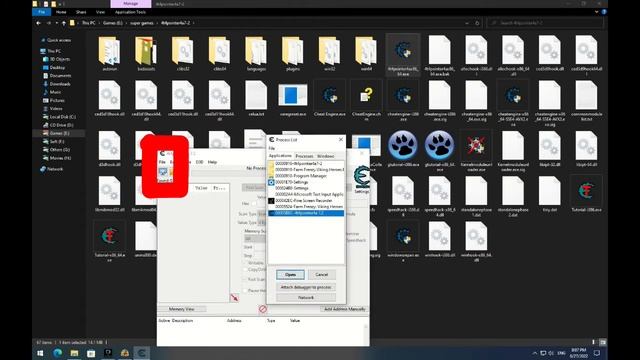Select the gtutorial-x86_64.exe paw icon

440,145
